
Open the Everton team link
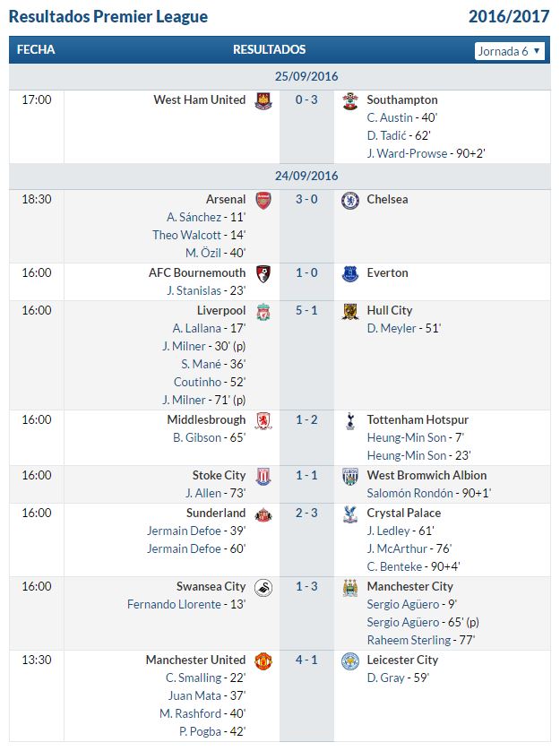point(388,273)
